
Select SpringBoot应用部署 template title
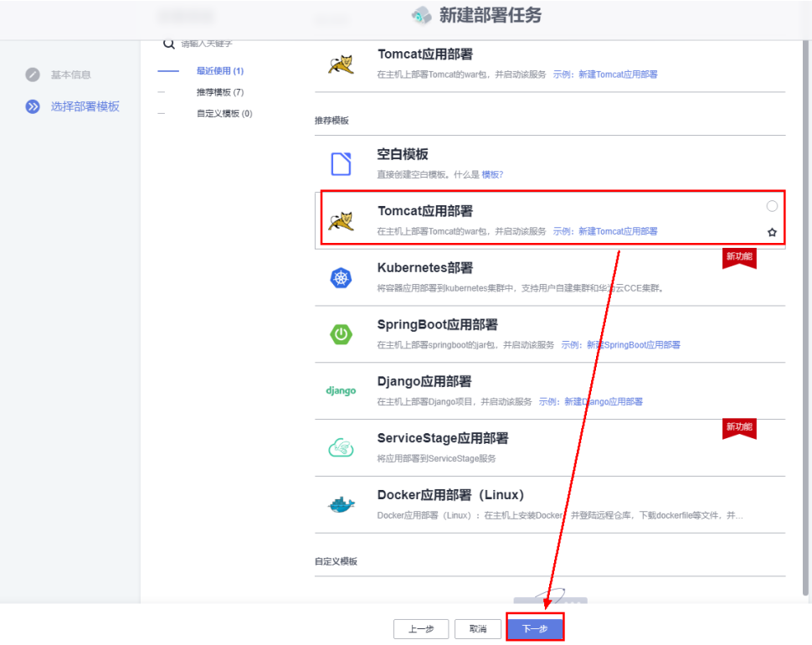pyautogui.click(x=438, y=325)
